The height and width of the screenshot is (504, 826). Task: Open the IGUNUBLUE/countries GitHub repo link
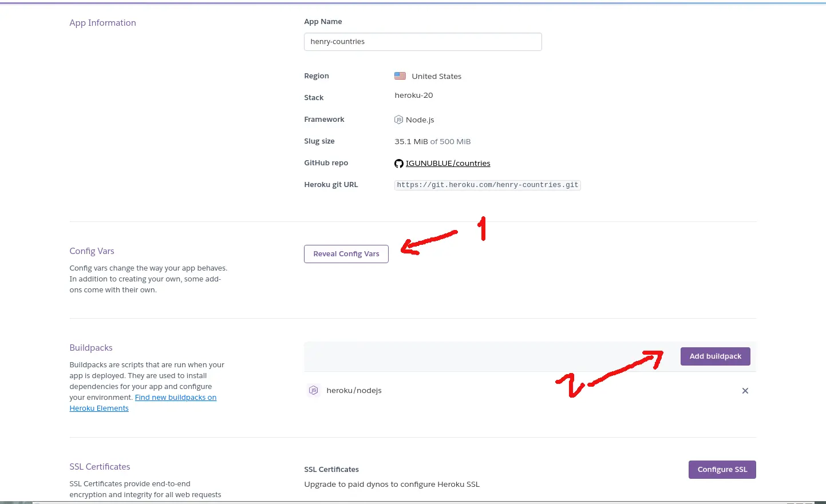pos(448,164)
